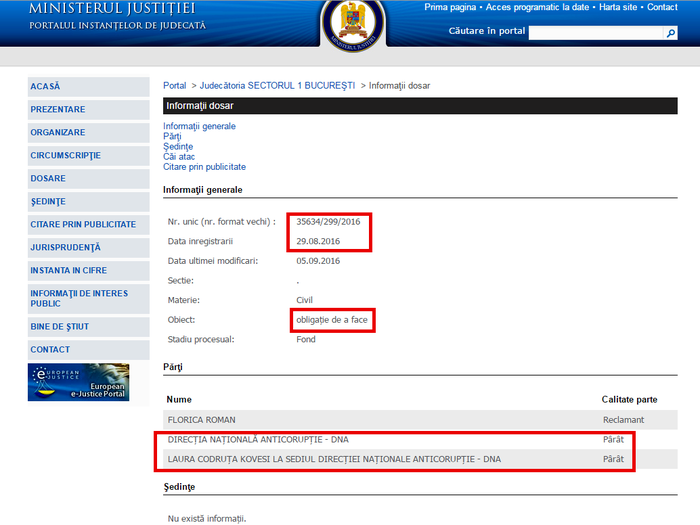
Task: Open INSTANTA IN CIFRE sidebar item
Action: [88, 271]
